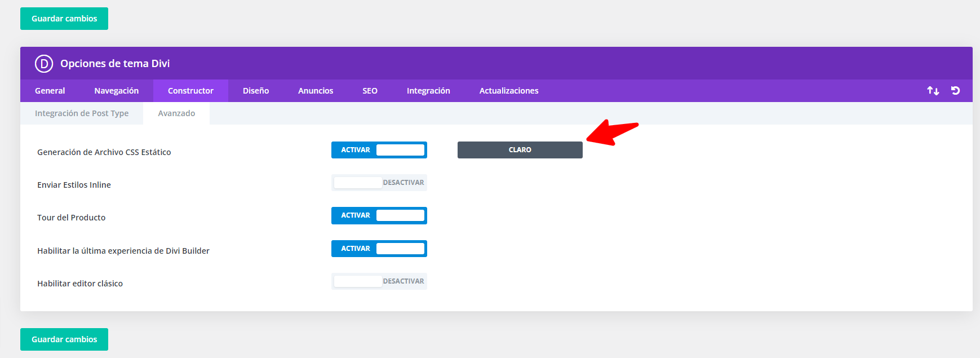
Task: Click the top Guardar cambios button
Action: [64, 19]
